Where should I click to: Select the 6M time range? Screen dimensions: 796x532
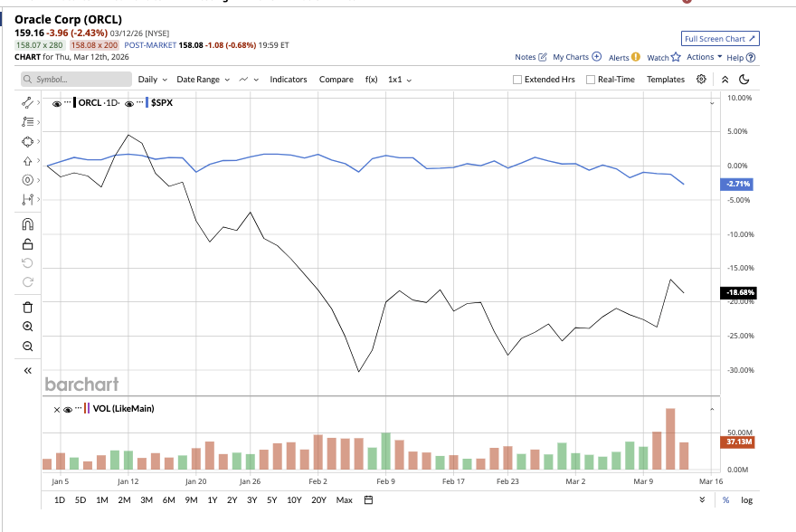tap(168, 500)
